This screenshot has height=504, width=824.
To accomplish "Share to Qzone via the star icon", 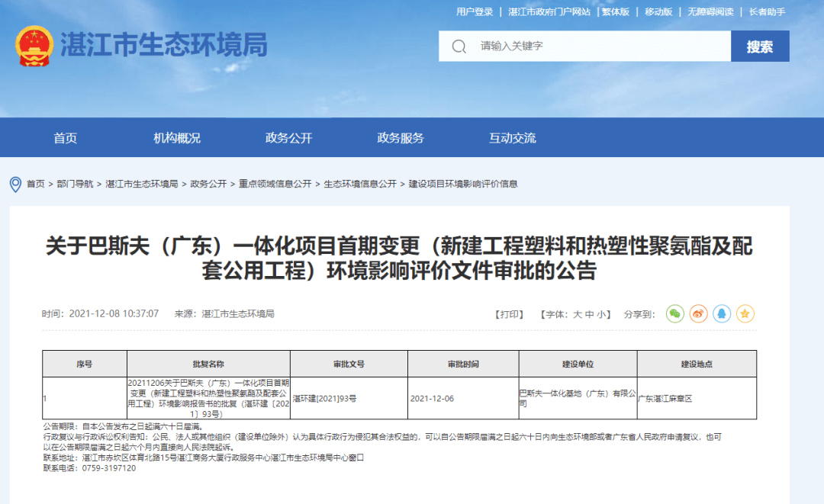I will point(745,313).
